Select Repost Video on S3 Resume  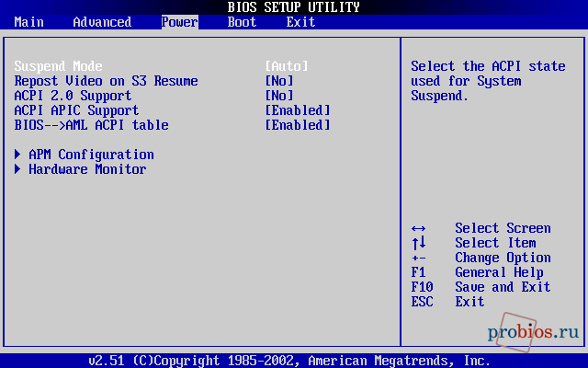pyautogui.click(x=107, y=81)
